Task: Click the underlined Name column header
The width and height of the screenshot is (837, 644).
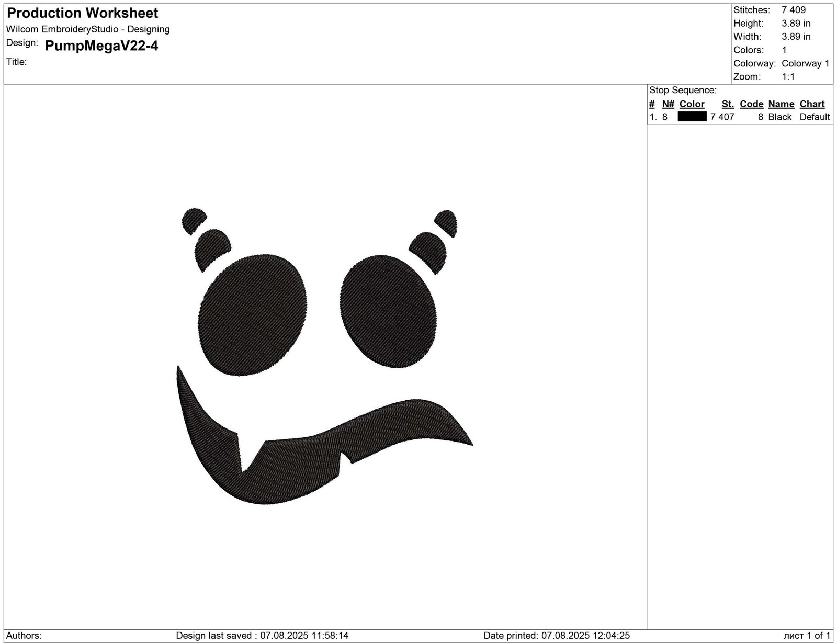Action: pyautogui.click(x=781, y=104)
